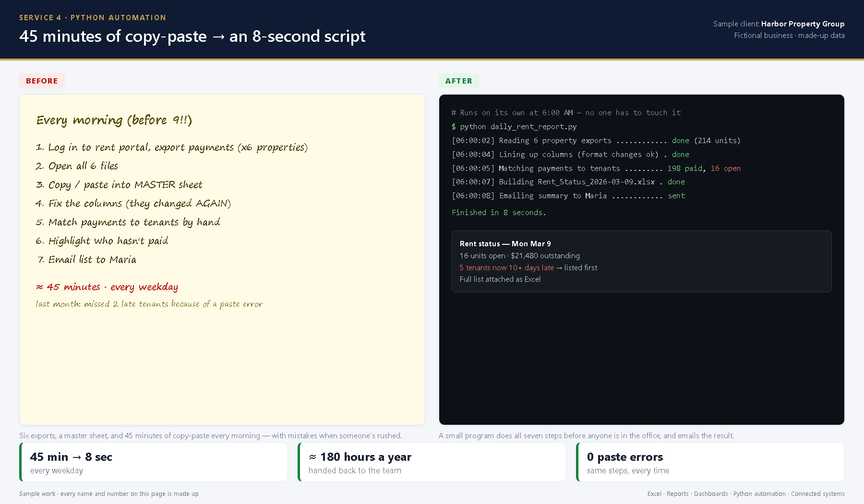Image resolution: width=864 pixels, height=504 pixels.
Task: Click the 'Every morning (before 9!!)' heading
Action: pos(114,120)
